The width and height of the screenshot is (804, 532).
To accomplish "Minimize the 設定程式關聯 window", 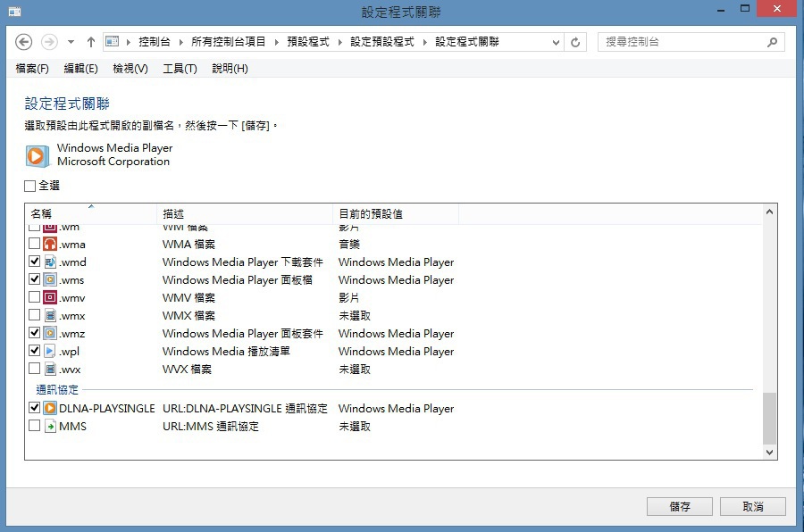I will coord(721,10).
